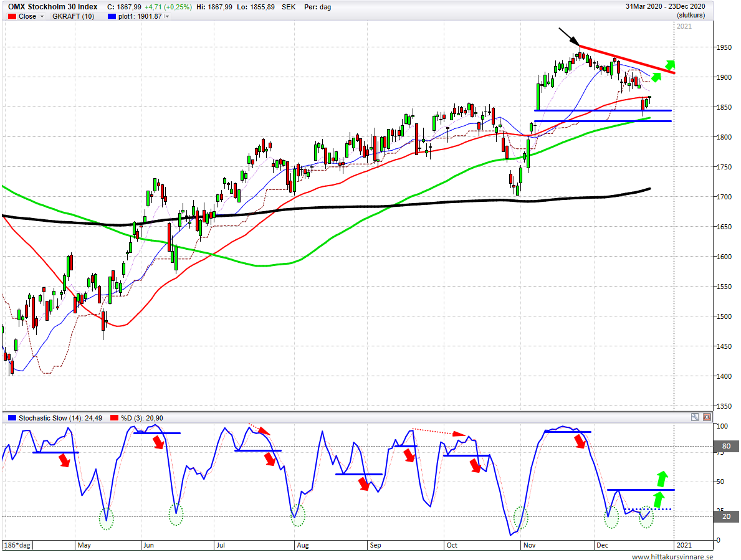Click the %D (3): 20,90 label
This screenshot has width=741, height=560.
tap(142, 418)
